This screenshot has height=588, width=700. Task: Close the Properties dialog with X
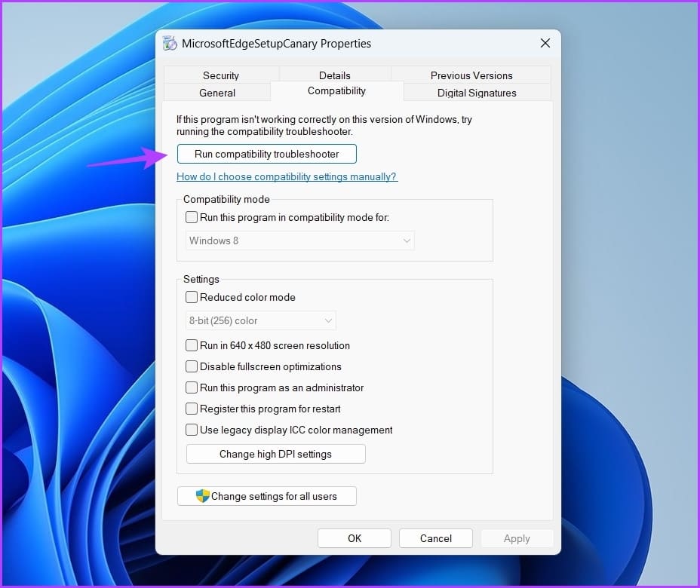click(x=545, y=43)
